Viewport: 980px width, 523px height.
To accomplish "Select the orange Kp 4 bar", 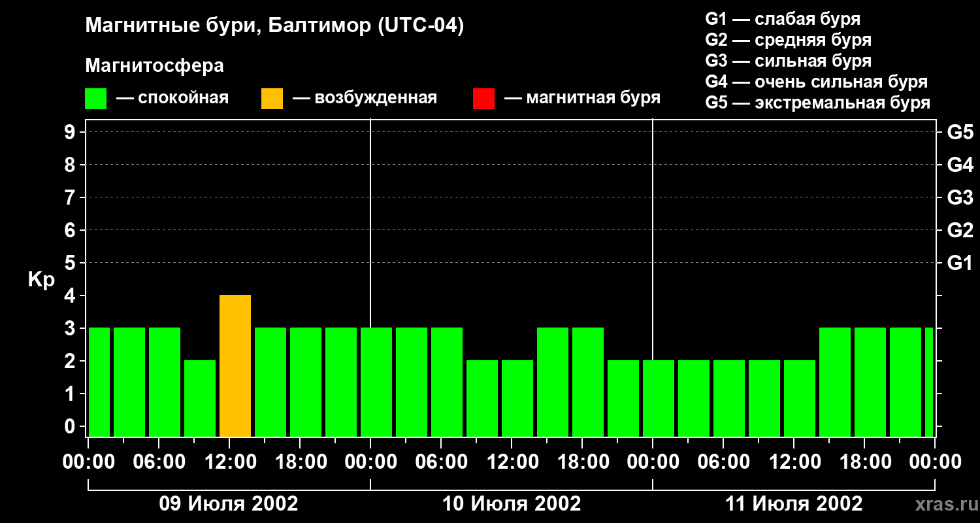I will pyautogui.click(x=235, y=366).
